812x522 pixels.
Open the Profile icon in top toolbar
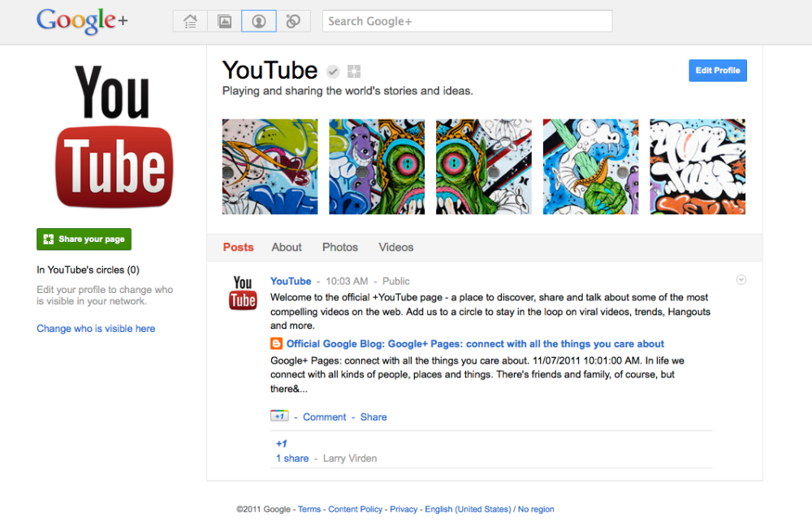258,21
